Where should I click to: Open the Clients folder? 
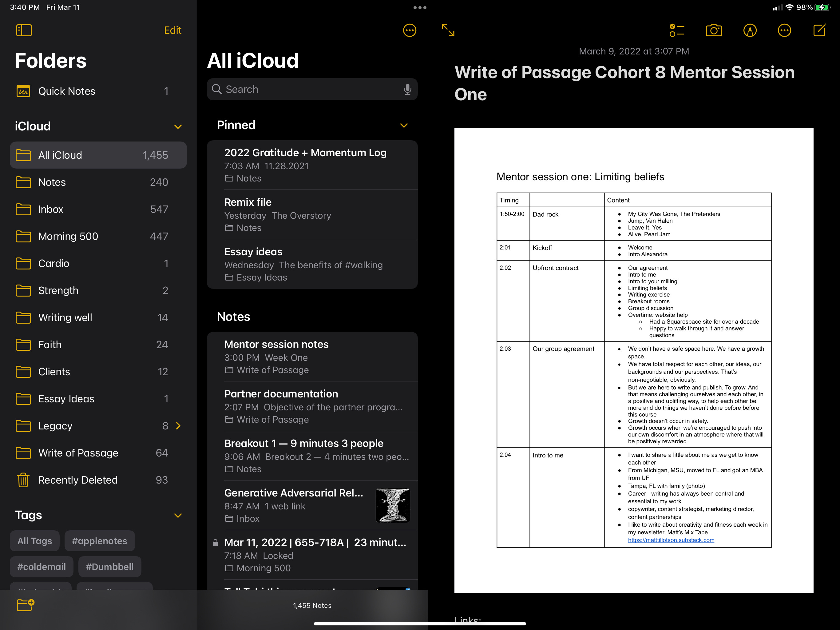98,372
